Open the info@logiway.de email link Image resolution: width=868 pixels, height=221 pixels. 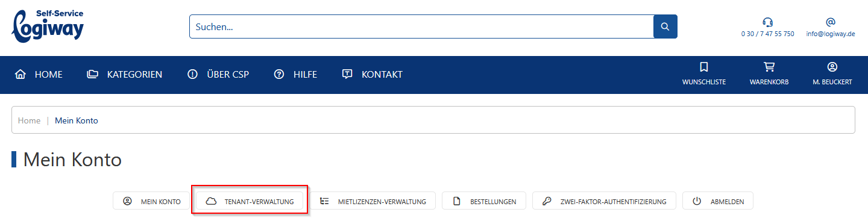click(x=831, y=34)
